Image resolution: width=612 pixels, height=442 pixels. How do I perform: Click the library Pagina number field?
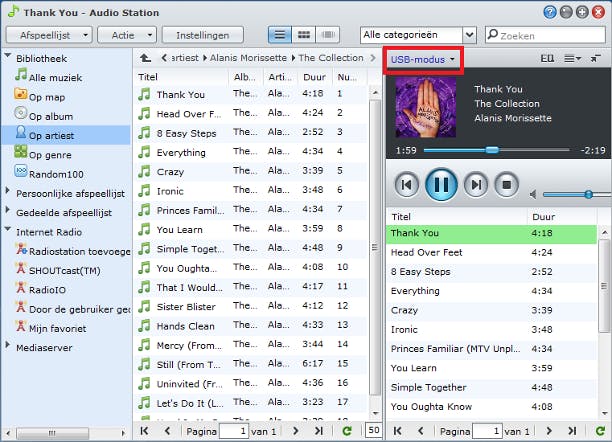[234, 431]
